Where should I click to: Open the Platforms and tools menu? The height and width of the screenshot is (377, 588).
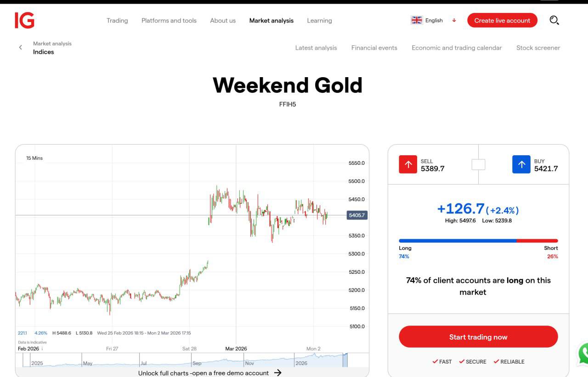point(169,20)
